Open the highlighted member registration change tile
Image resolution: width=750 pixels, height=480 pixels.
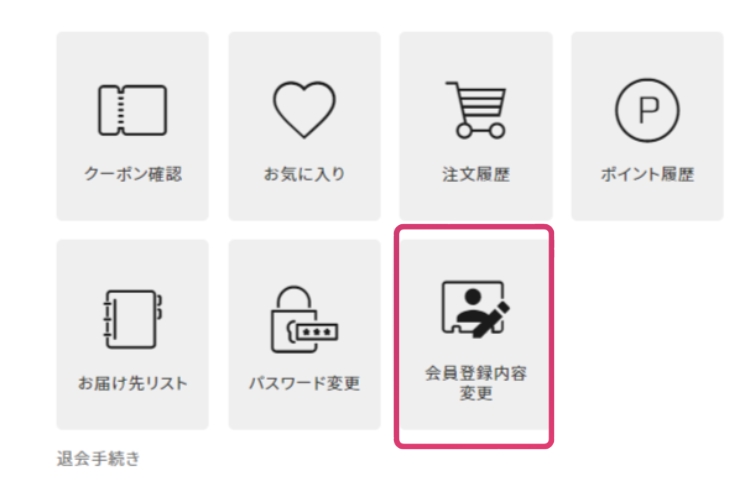474,336
